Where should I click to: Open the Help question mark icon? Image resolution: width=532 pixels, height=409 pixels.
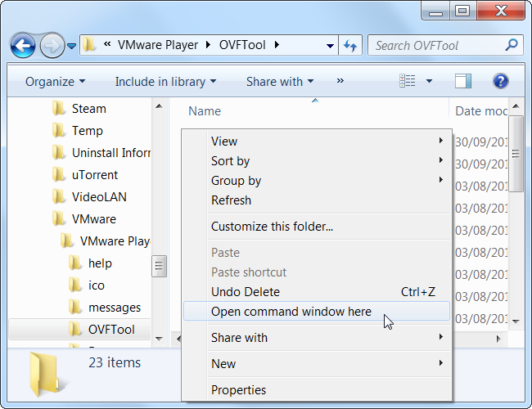501,81
